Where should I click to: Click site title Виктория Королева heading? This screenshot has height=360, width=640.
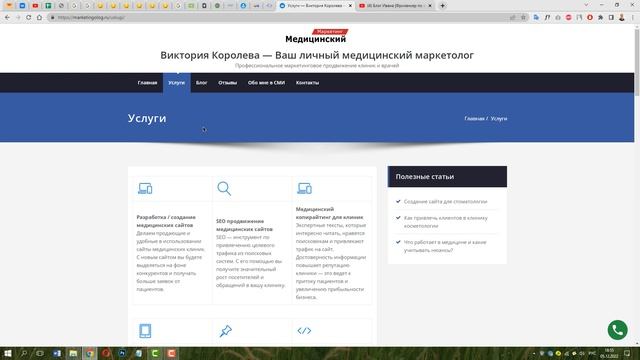pyautogui.click(x=317, y=55)
